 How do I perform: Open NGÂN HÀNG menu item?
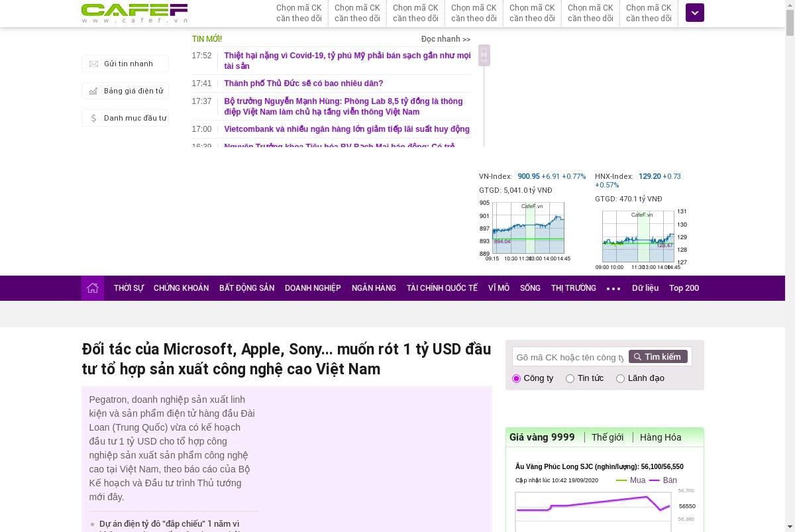point(374,288)
